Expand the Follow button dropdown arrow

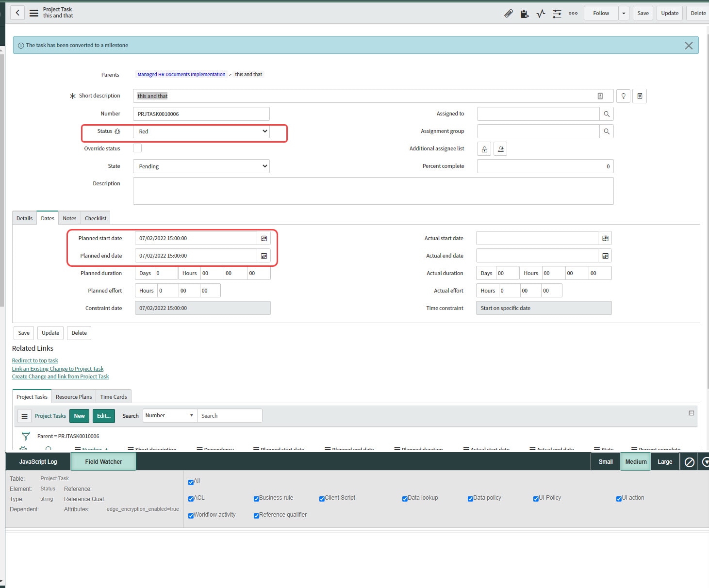coord(624,13)
